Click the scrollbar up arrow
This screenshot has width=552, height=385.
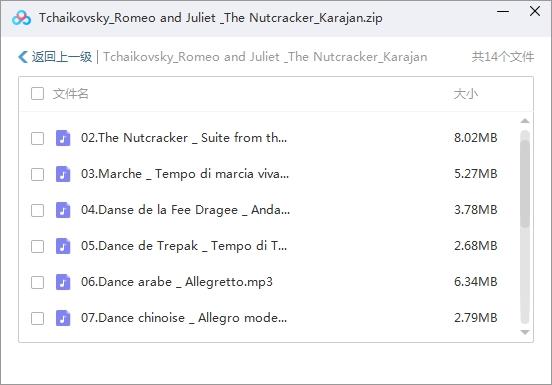tap(525, 121)
